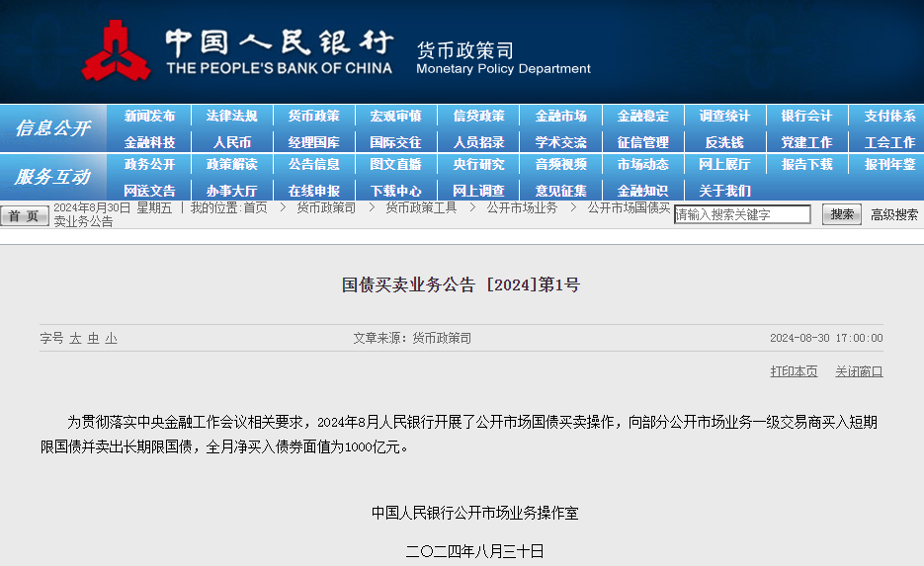Screen dimensions: 924x566
Task: Click 关闭窗口 to close window
Action: (x=859, y=371)
